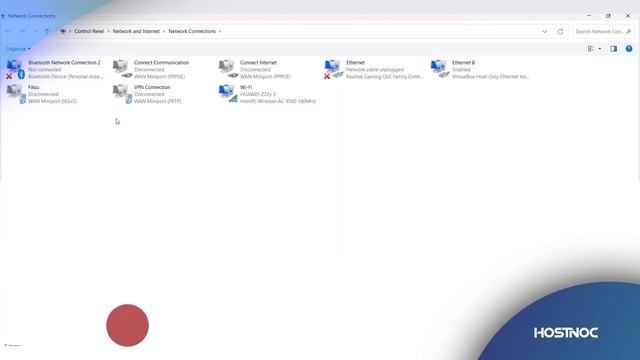Click the Back navigation arrow
Screen dimensions: 640x360
[8, 31]
